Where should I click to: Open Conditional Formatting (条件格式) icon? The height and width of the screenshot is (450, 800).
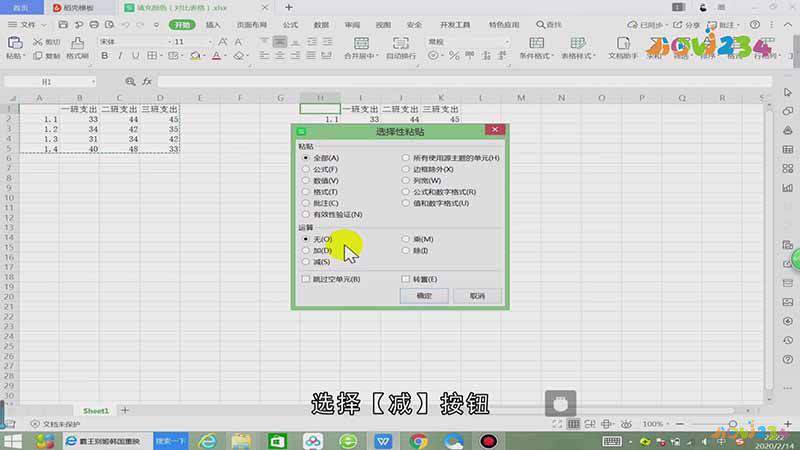(536, 43)
